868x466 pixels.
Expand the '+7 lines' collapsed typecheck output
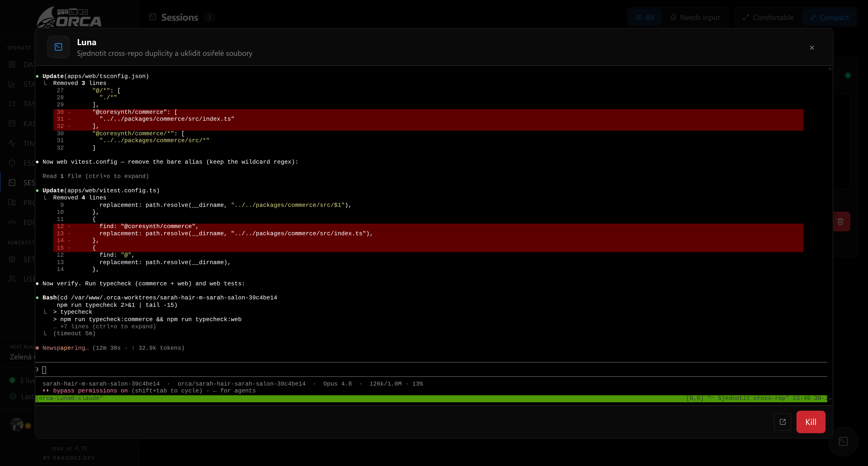105,326
